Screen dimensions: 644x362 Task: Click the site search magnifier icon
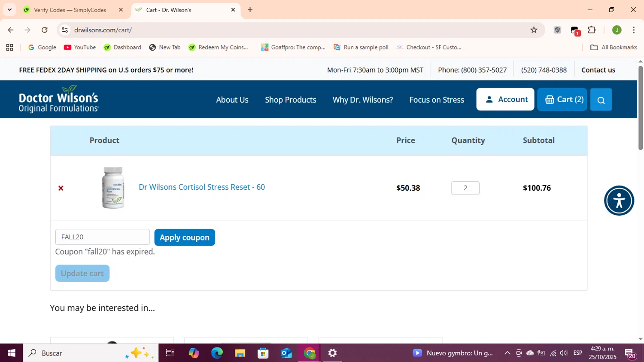click(601, 100)
